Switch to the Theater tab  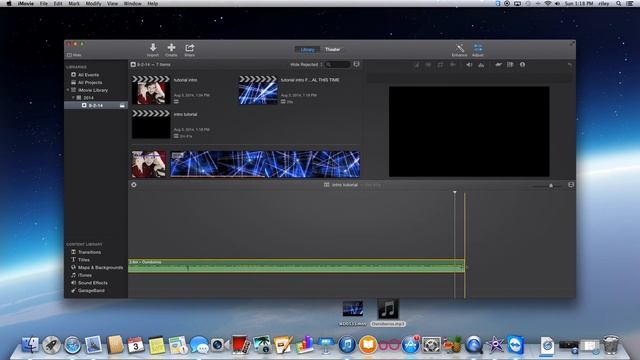click(x=332, y=49)
